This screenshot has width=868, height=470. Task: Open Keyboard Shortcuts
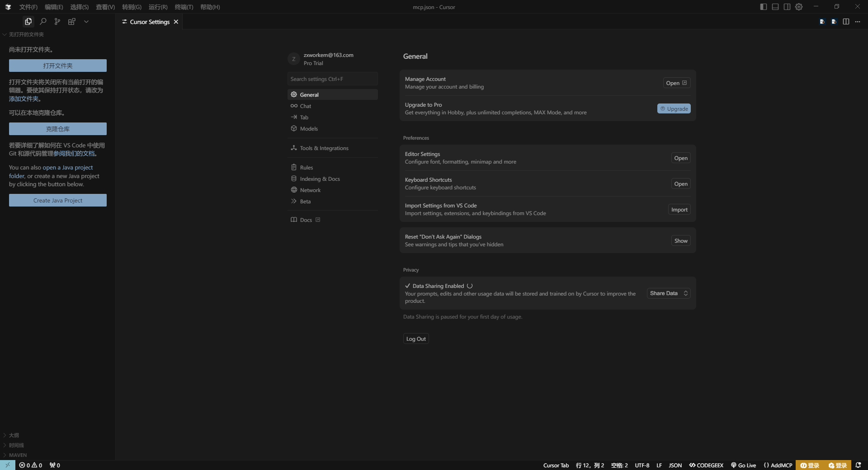(680, 183)
